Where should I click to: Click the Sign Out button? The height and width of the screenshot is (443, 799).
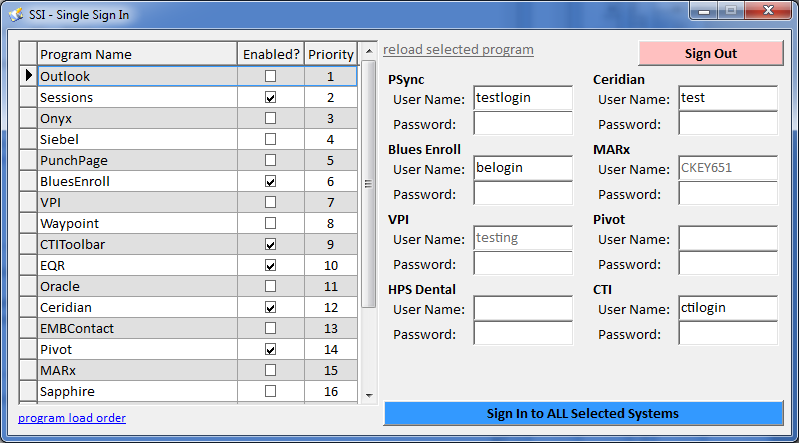tap(710, 54)
